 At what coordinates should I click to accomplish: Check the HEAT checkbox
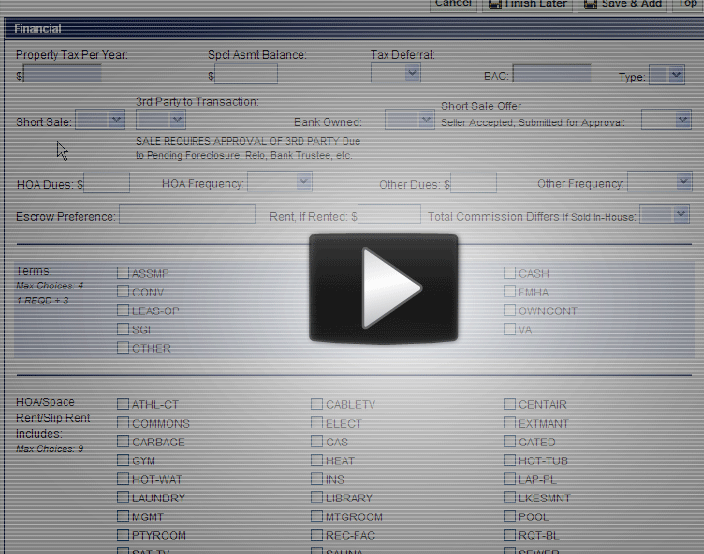click(x=317, y=460)
